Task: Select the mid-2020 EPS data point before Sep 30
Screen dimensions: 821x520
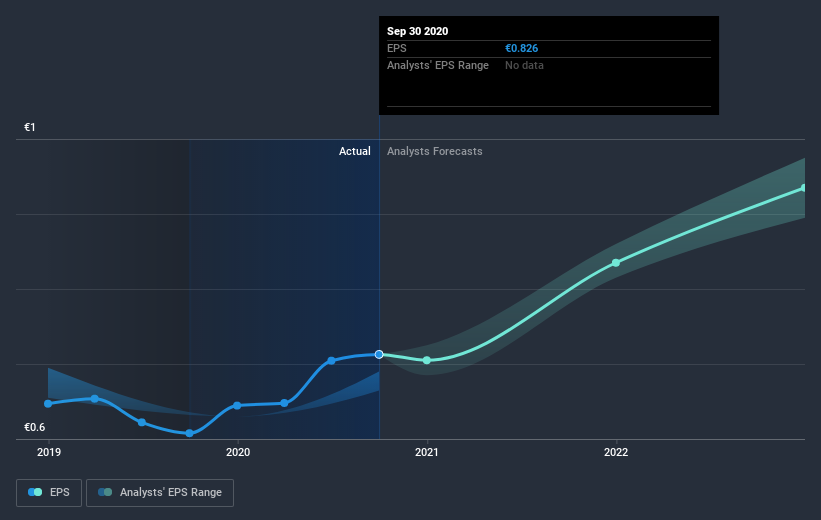Action: pyautogui.click(x=331, y=361)
